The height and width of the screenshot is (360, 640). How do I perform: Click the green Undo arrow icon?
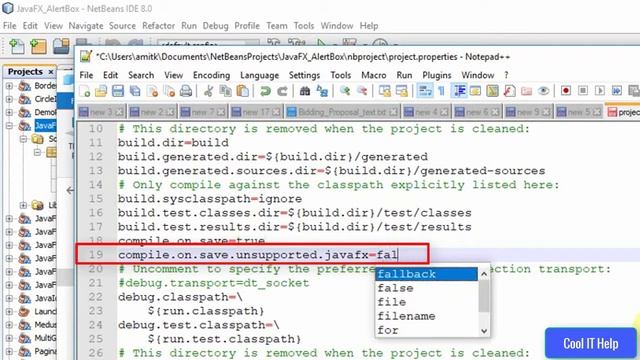(x=265, y=91)
